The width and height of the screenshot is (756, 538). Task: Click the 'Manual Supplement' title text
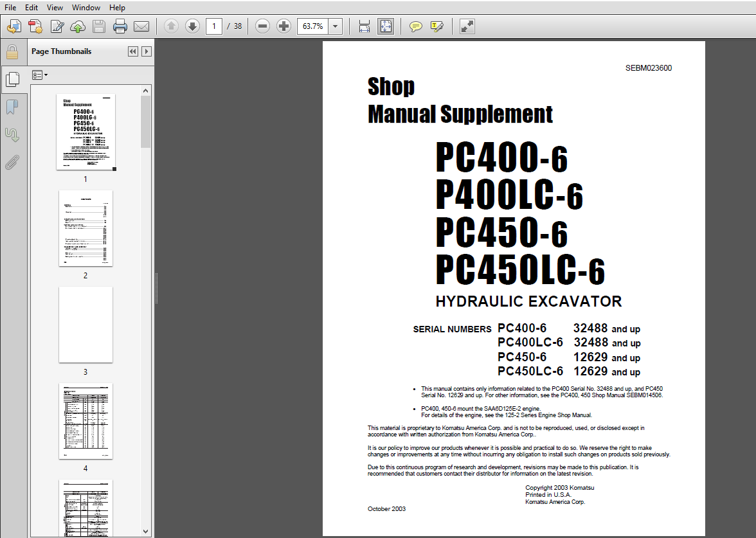(x=460, y=114)
